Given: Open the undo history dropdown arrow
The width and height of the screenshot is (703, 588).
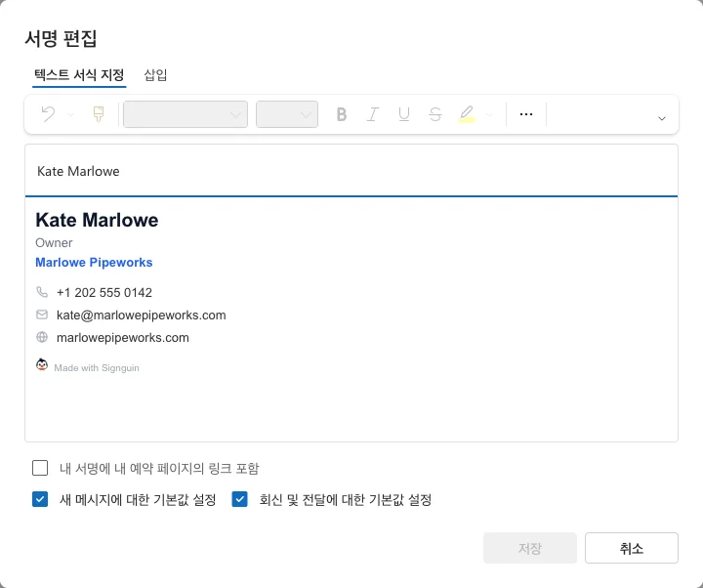Looking at the screenshot, I should pyautogui.click(x=71, y=115).
